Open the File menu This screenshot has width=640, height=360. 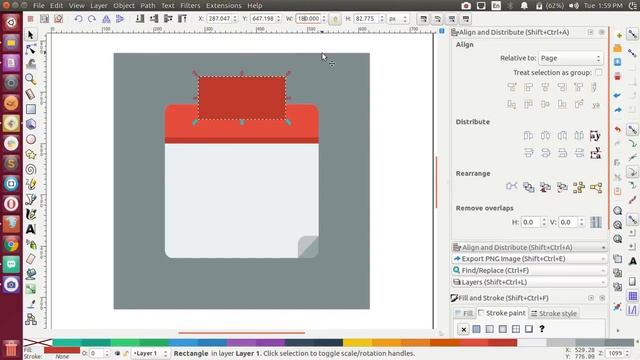tap(39, 6)
